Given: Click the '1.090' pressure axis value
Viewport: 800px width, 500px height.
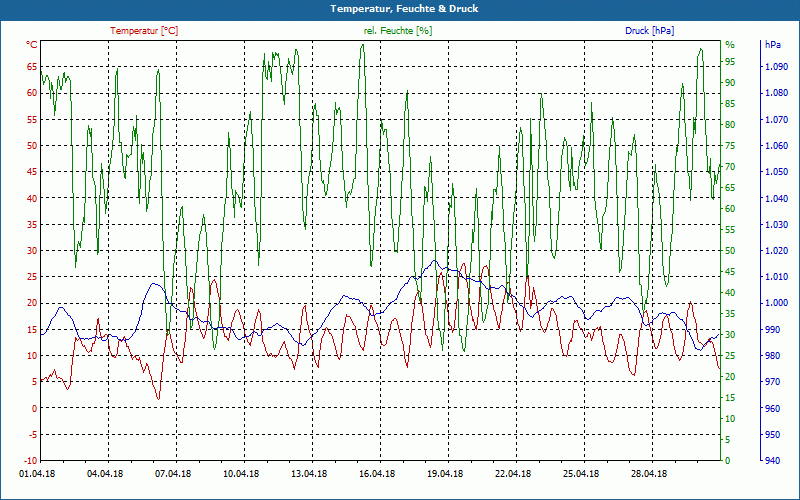Looking at the screenshot, I should (x=777, y=66).
